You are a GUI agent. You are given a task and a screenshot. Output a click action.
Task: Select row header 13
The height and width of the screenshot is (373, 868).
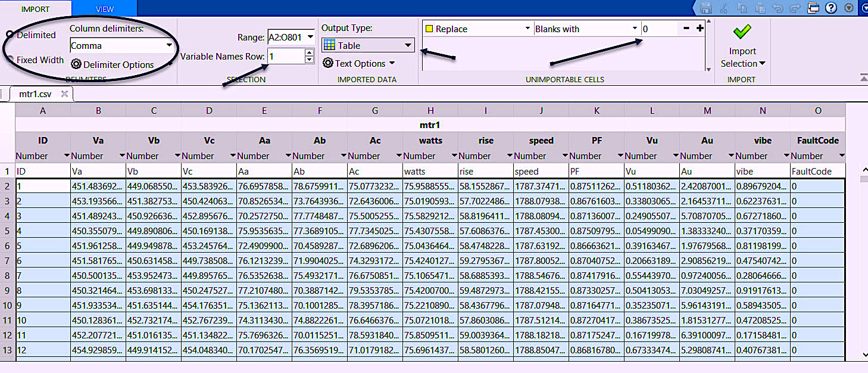click(x=7, y=350)
